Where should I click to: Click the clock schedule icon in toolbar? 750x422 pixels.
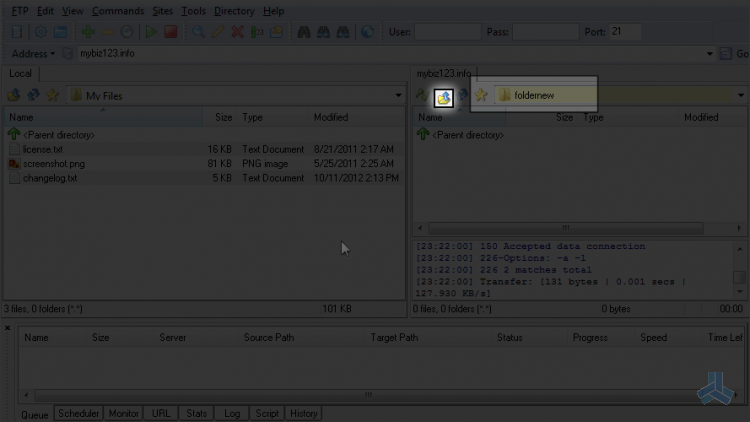[x=127, y=32]
